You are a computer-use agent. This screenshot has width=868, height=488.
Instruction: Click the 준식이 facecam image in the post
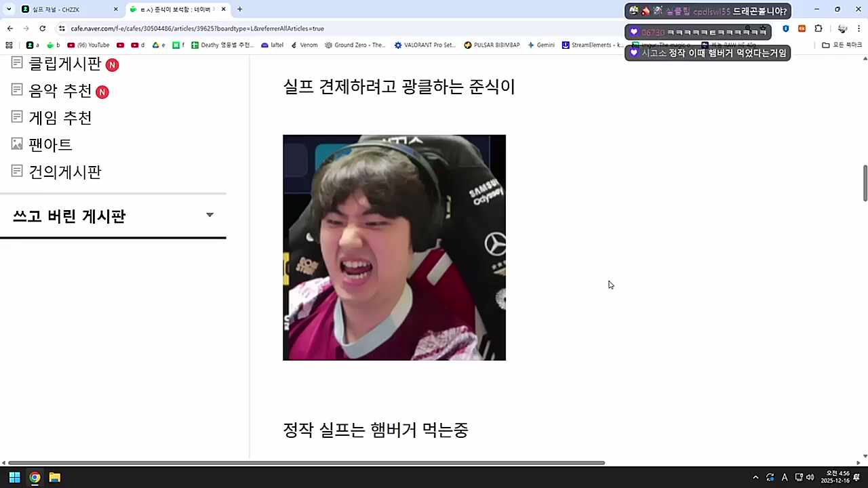[394, 247]
